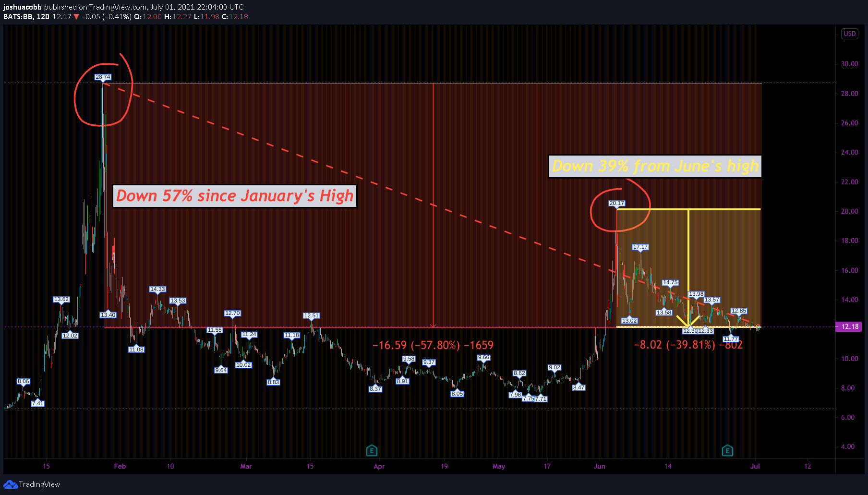
Task: Click the 13.62 pivot label
Action: tap(61, 299)
